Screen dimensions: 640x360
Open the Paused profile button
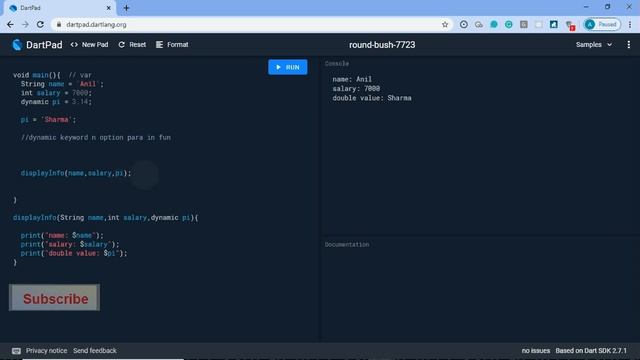click(602, 24)
